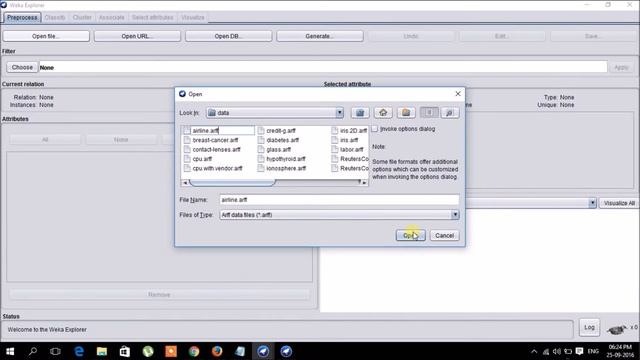
Task: Switch to the Visualize tab
Action: (x=192, y=18)
